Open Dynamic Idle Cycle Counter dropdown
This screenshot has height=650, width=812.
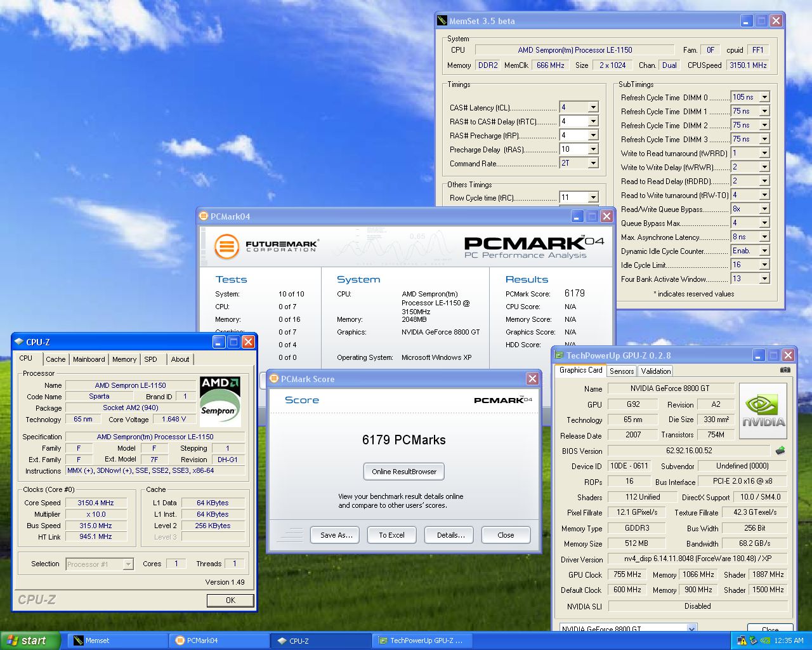764,251
